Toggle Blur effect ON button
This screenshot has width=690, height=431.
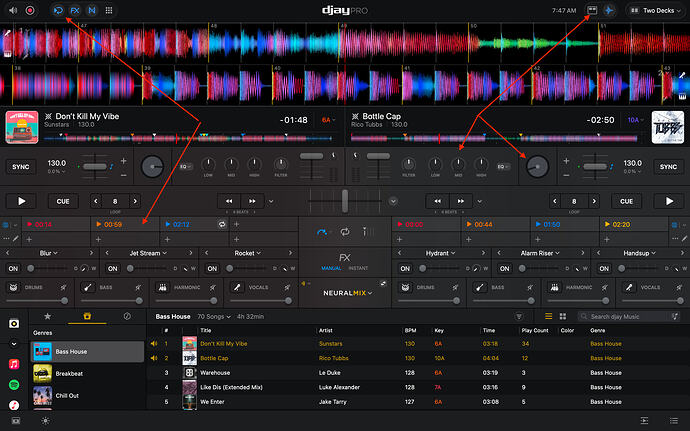click(13, 268)
